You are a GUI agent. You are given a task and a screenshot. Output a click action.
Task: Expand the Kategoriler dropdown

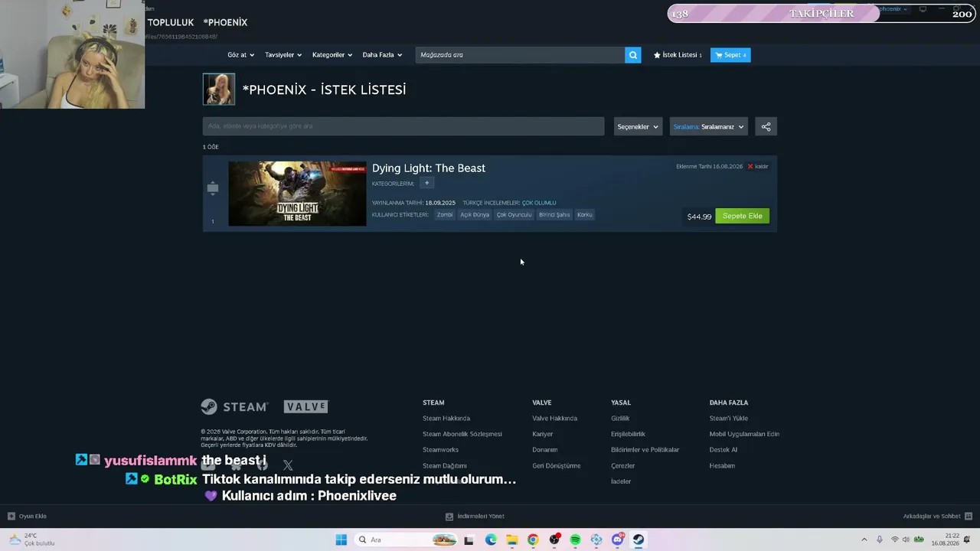[x=332, y=55]
